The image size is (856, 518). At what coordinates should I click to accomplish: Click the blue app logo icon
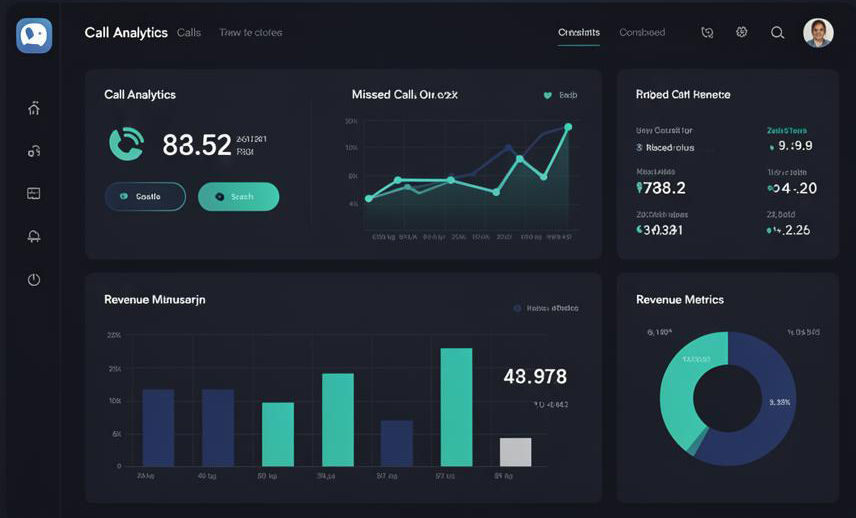coord(34,35)
